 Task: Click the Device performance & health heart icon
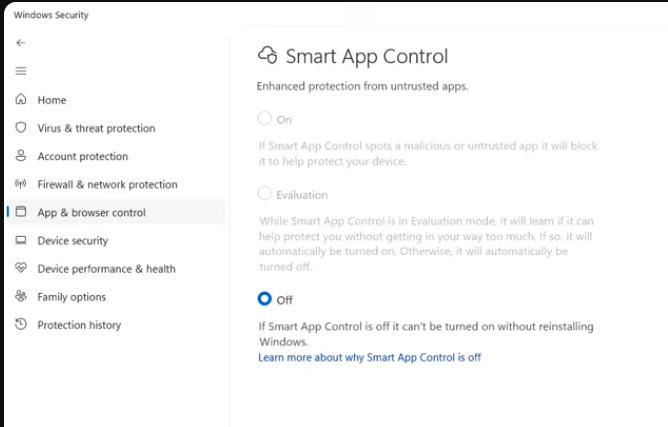(x=20, y=268)
